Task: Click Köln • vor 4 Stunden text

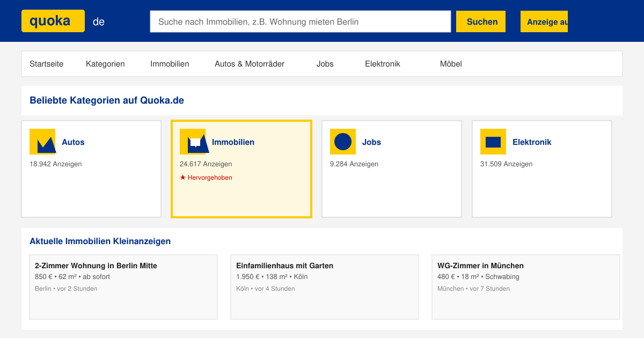Action: click(x=266, y=289)
